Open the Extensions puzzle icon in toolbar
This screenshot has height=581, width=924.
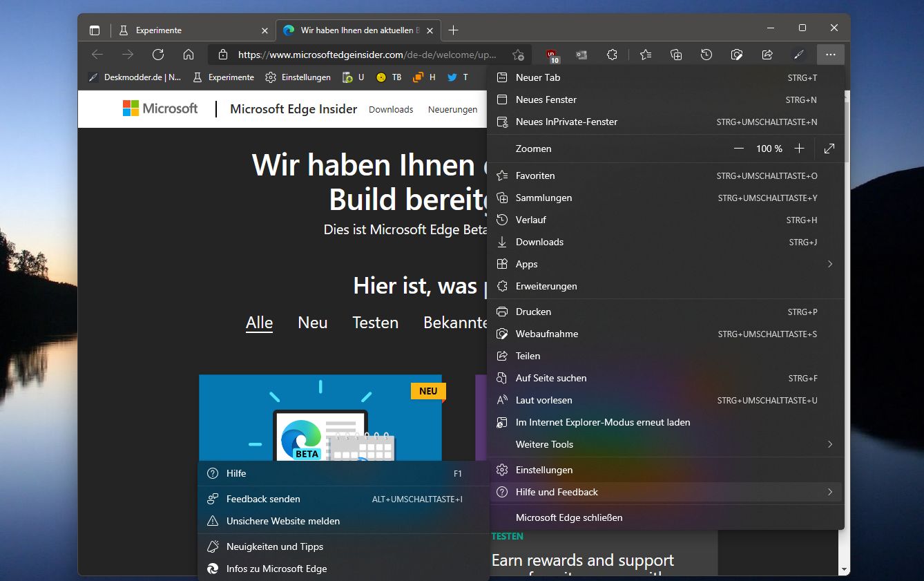(612, 55)
